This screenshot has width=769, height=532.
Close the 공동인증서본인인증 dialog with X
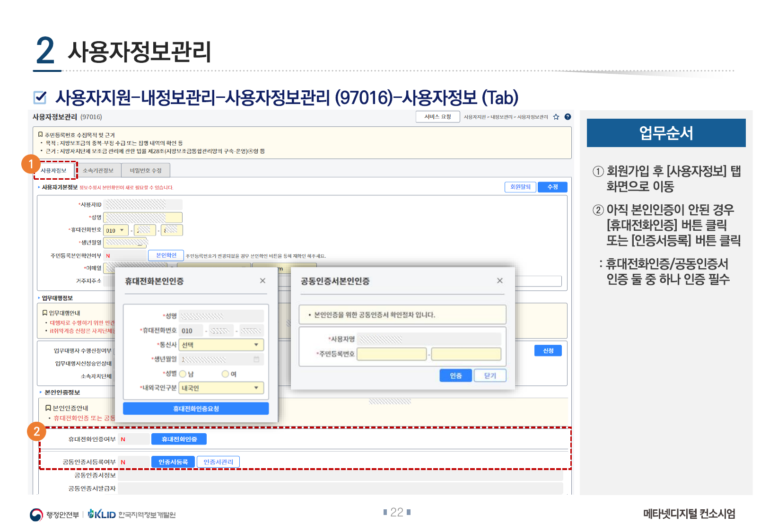(x=499, y=281)
